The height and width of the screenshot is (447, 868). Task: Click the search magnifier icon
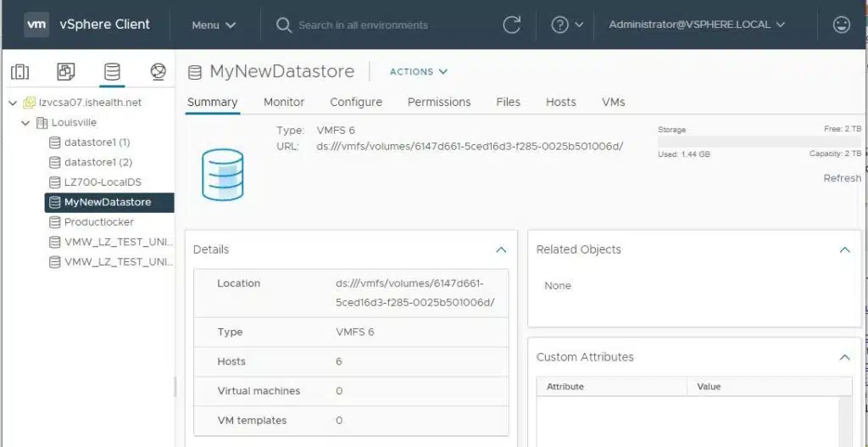[x=283, y=25]
